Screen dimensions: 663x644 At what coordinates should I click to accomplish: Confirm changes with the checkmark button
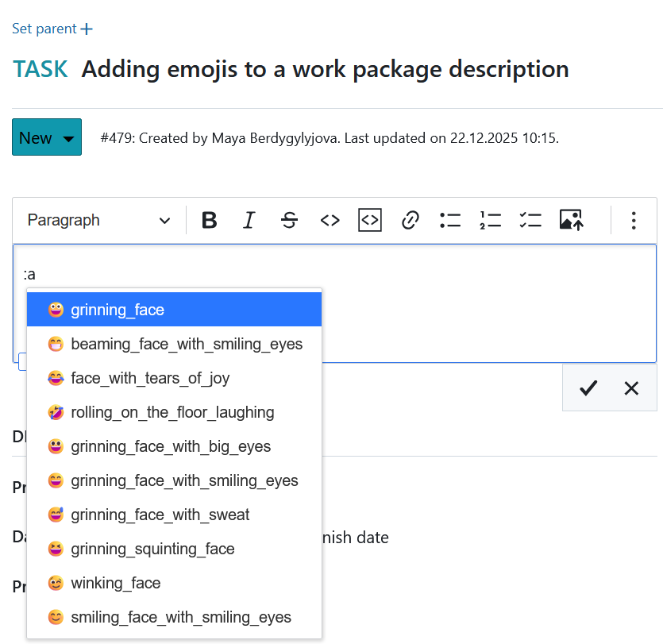[x=588, y=388]
